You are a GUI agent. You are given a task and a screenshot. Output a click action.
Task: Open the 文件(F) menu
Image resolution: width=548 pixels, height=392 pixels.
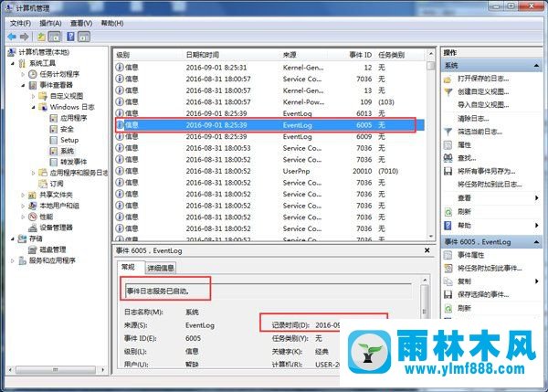coord(20,23)
